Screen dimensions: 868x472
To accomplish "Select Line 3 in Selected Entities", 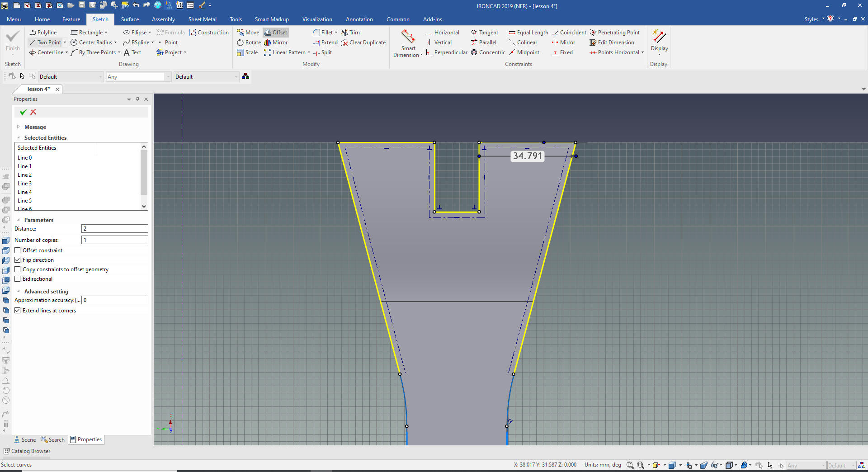I will pyautogui.click(x=25, y=184).
